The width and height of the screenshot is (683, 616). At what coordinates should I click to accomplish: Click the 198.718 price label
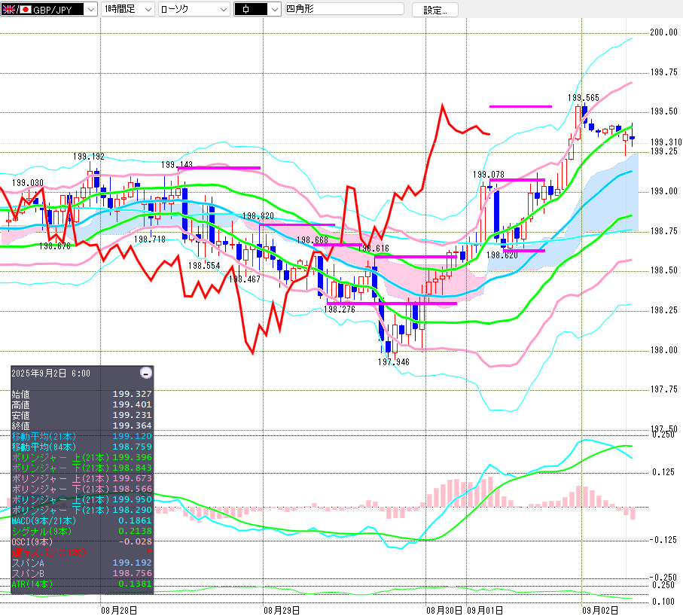pos(150,239)
